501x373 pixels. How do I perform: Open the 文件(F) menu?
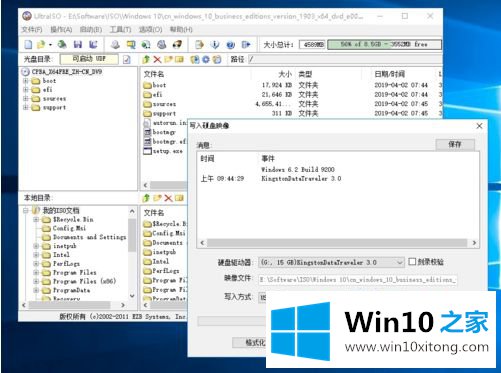(32, 29)
